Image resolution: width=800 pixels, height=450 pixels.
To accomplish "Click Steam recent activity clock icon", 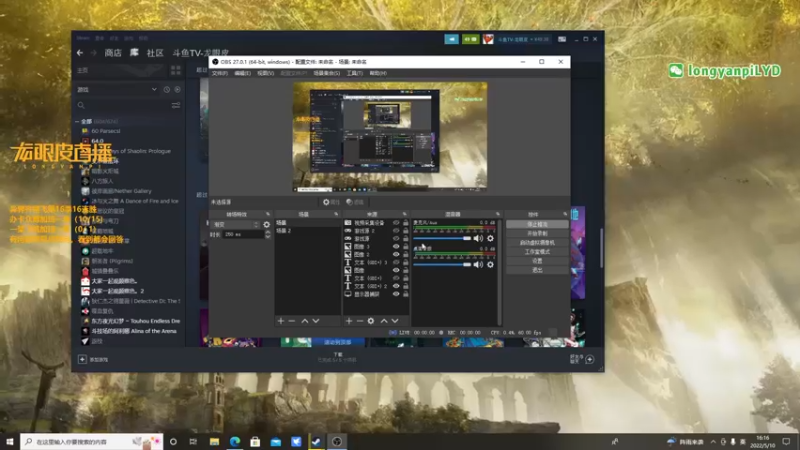I will coord(167,89).
